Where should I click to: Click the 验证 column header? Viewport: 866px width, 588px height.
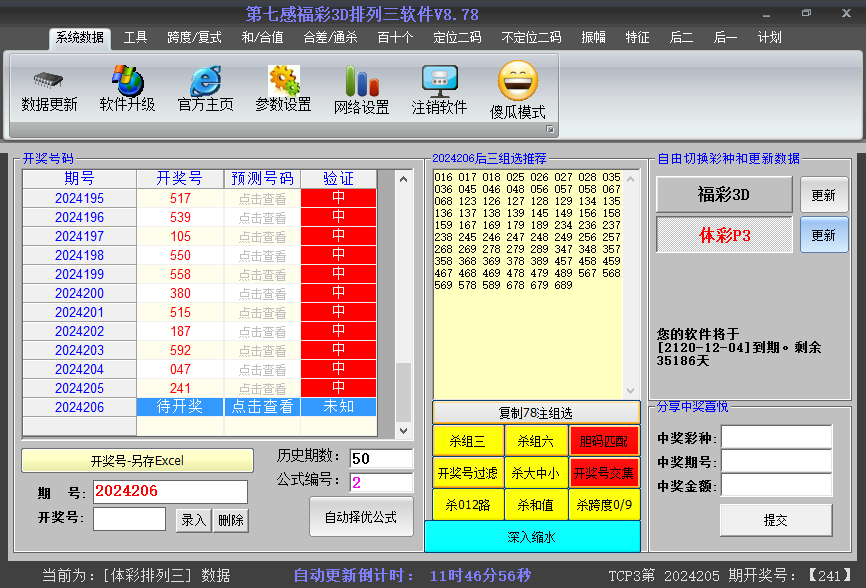339,179
